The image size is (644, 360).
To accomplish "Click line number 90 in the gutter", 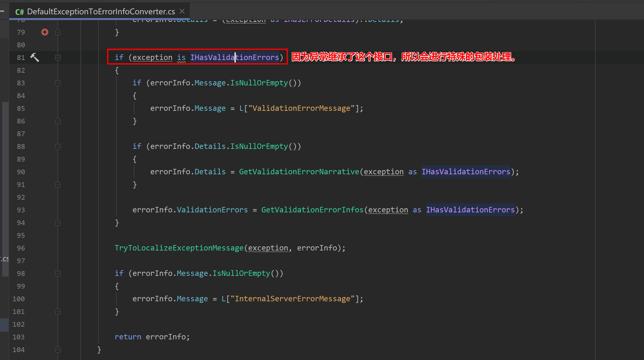I will point(21,172).
